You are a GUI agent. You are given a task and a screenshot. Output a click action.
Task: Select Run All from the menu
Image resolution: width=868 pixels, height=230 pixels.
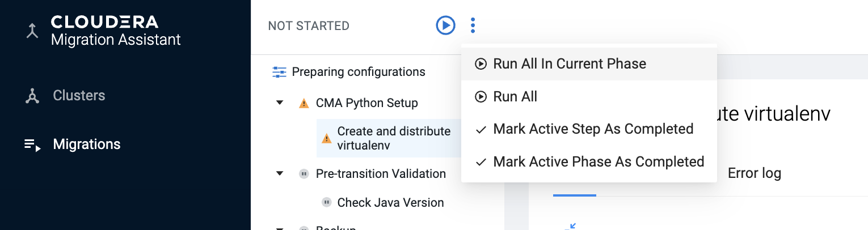pos(515,97)
